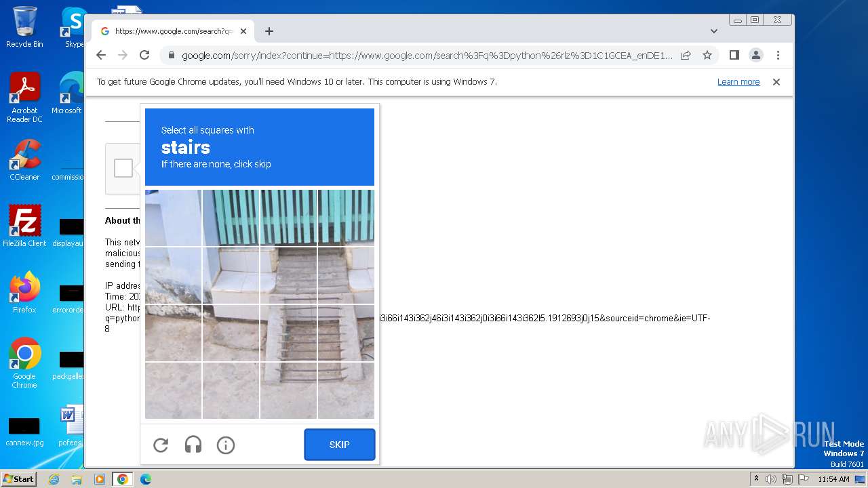Open Windows Media Player taskbar icon
Screen dimensions: 868x488
pyautogui.click(x=100, y=479)
